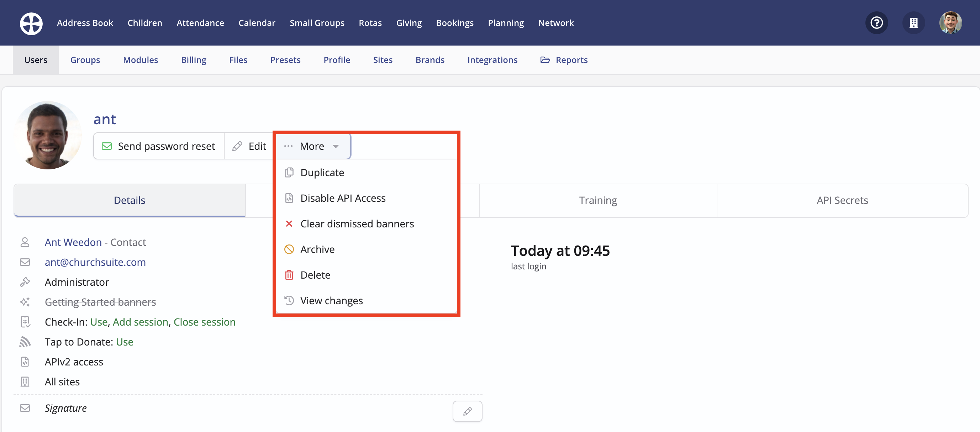Open the Children module
Viewport: 980px width, 432px height.
[145, 23]
